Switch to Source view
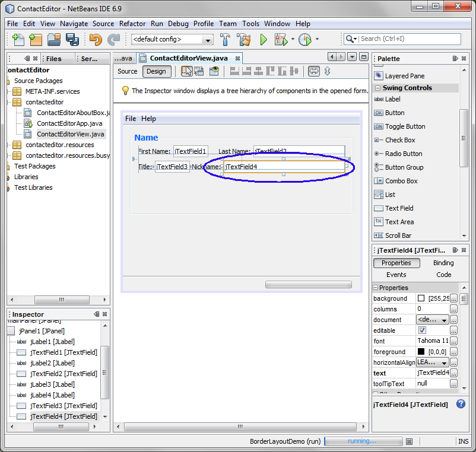The height and width of the screenshot is (452, 476). pyautogui.click(x=128, y=71)
